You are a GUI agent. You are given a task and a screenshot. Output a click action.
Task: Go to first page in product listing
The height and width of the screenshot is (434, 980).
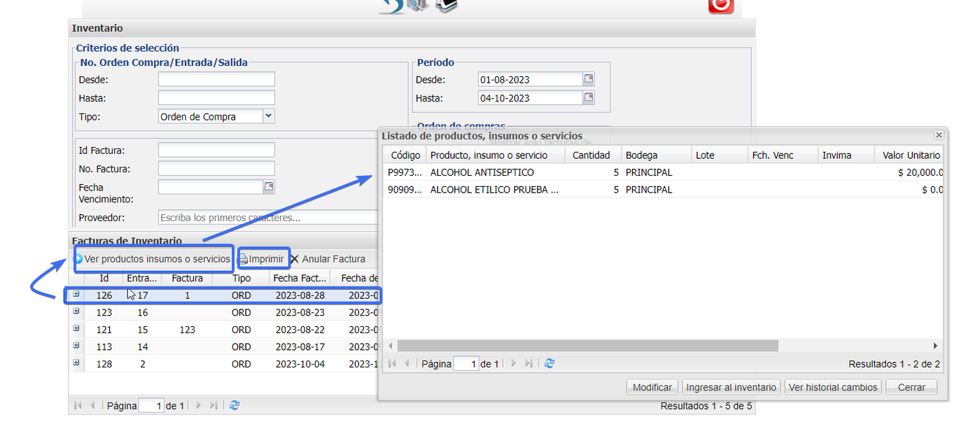pos(392,363)
